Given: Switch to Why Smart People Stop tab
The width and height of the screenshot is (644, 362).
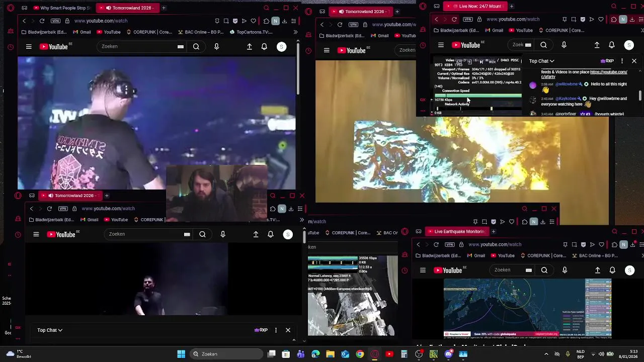Looking at the screenshot, I should (61, 8).
